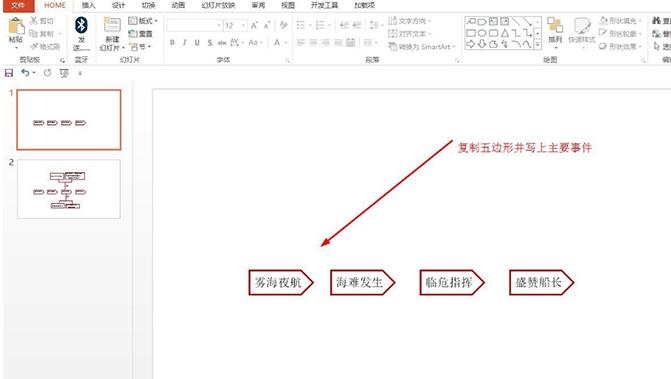This screenshot has height=379, width=671.
Task: Switch to the HOME tab
Action: 55,6
